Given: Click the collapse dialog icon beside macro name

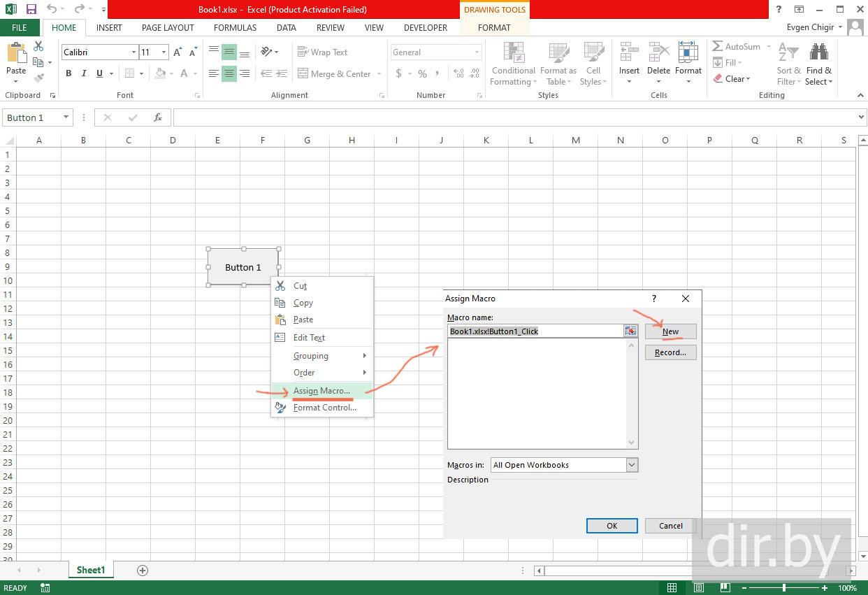Looking at the screenshot, I should pos(630,331).
